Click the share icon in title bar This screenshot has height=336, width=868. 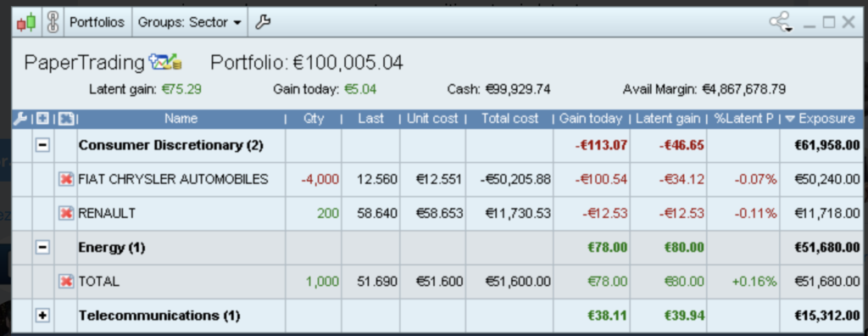tap(781, 22)
